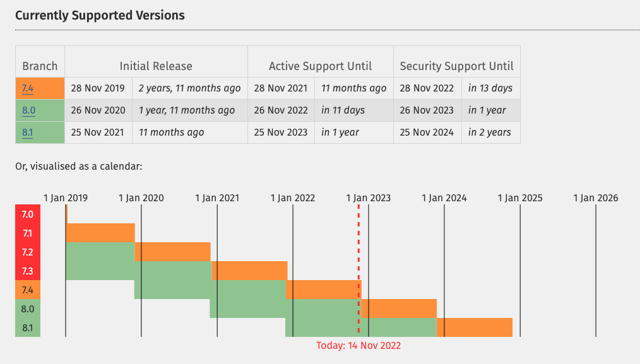Click the 'Active Support Until' column header

(321, 66)
